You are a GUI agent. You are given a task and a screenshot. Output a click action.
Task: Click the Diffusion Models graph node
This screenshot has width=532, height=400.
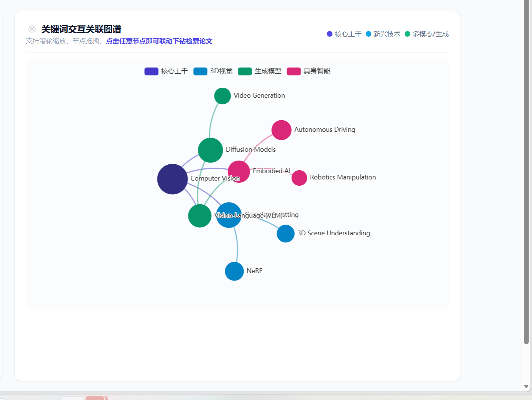click(210, 150)
